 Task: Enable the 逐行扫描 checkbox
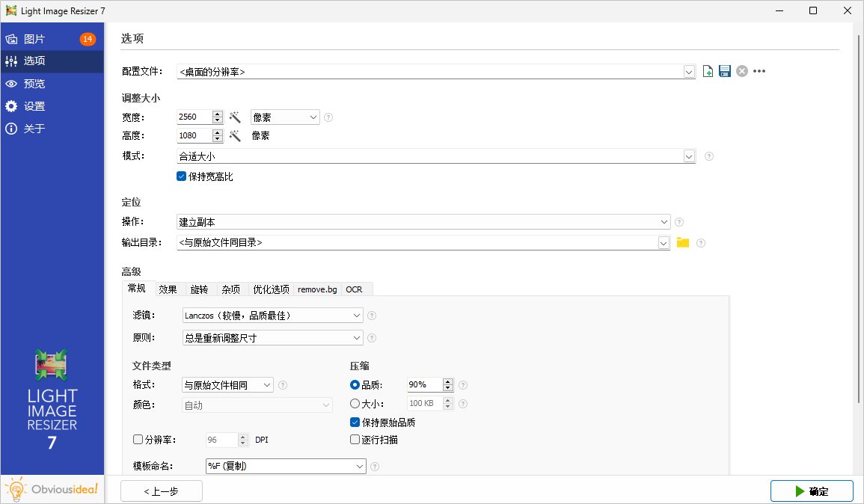click(x=355, y=440)
